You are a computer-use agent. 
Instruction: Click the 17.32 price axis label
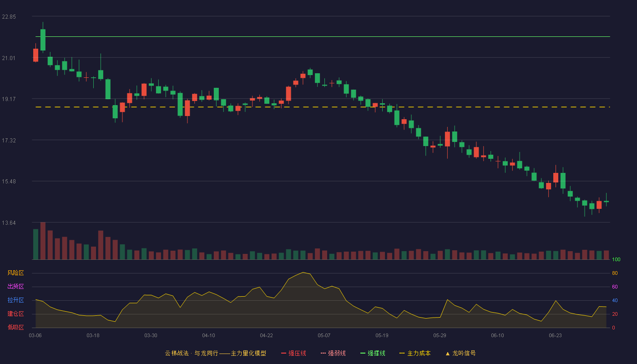9,140
